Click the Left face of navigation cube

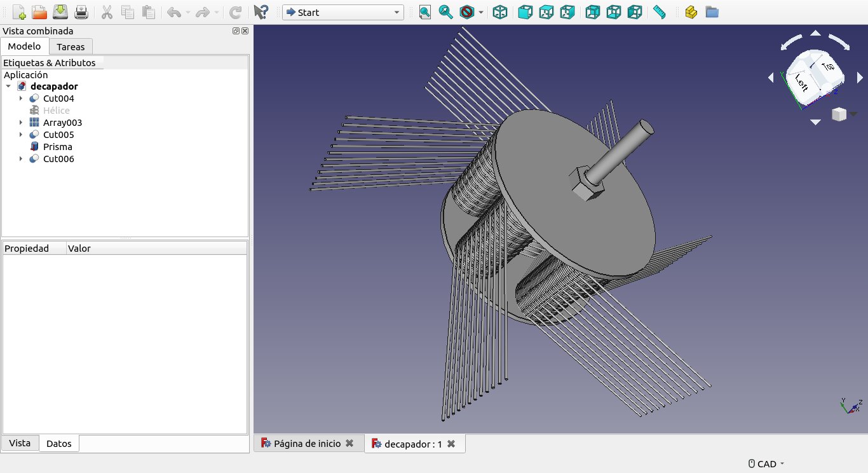[801, 83]
